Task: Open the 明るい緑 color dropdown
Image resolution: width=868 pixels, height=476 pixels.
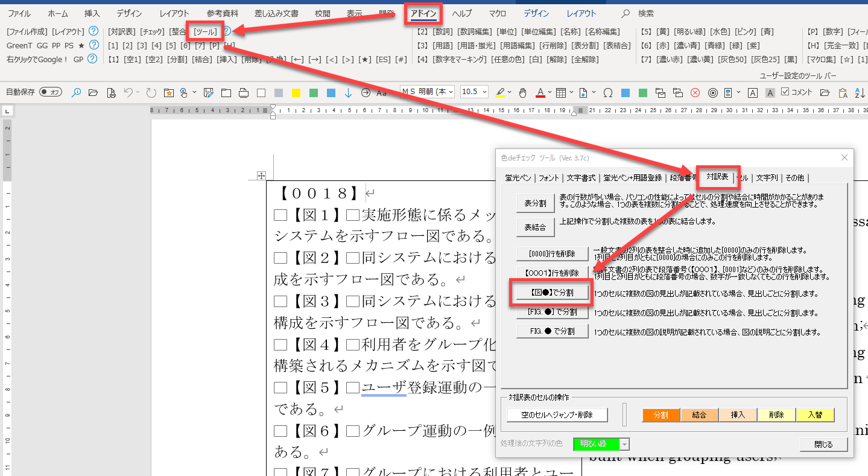Action: [624, 444]
